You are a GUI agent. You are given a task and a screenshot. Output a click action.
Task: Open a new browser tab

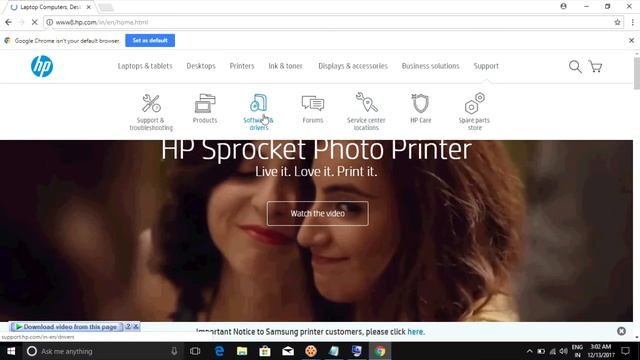click(106, 7)
